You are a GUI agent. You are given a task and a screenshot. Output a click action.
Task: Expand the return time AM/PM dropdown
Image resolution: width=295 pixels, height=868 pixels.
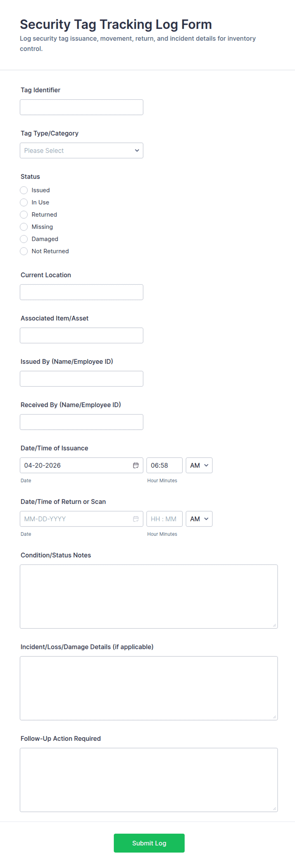click(199, 519)
